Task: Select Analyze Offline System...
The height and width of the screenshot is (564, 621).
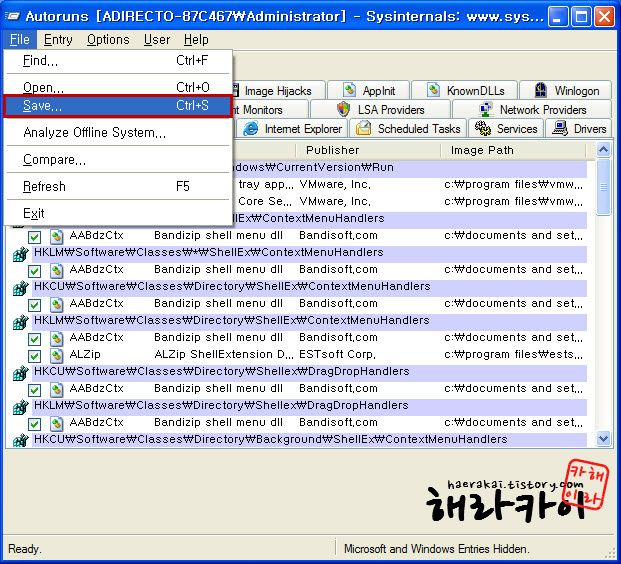Action: point(118,132)
